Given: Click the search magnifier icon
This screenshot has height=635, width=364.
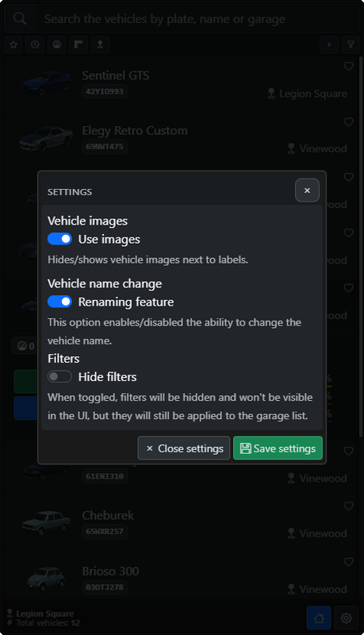Looking at the screenshot, I should pyautogui.click(x=19, y=18).
